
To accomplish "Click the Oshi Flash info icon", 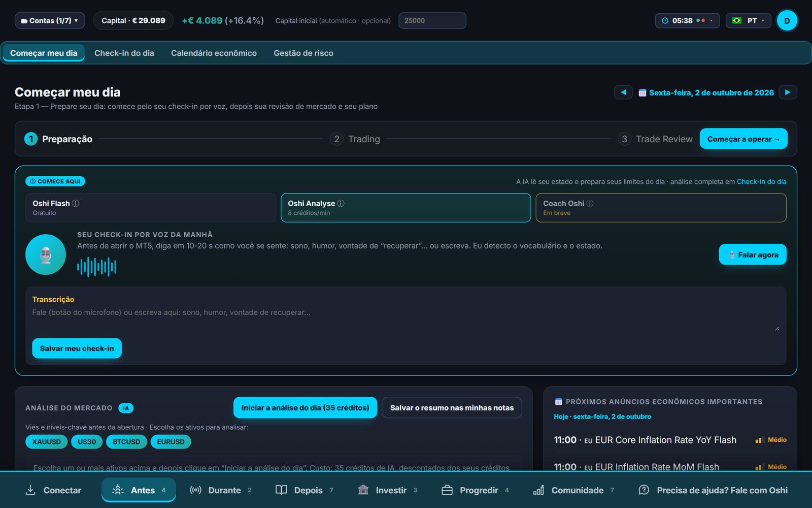I will (76, 203).
